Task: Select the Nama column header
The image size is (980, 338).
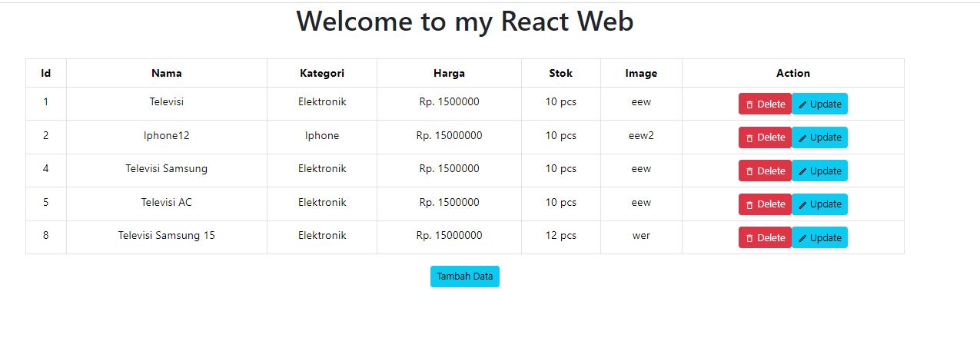Action: 166,73
